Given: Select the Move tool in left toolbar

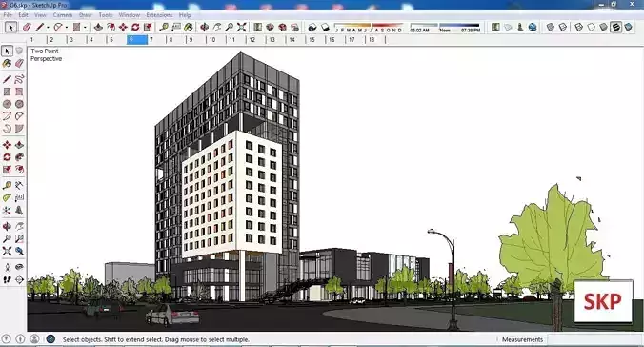Looking at the screenshot, I should [7, 145].
